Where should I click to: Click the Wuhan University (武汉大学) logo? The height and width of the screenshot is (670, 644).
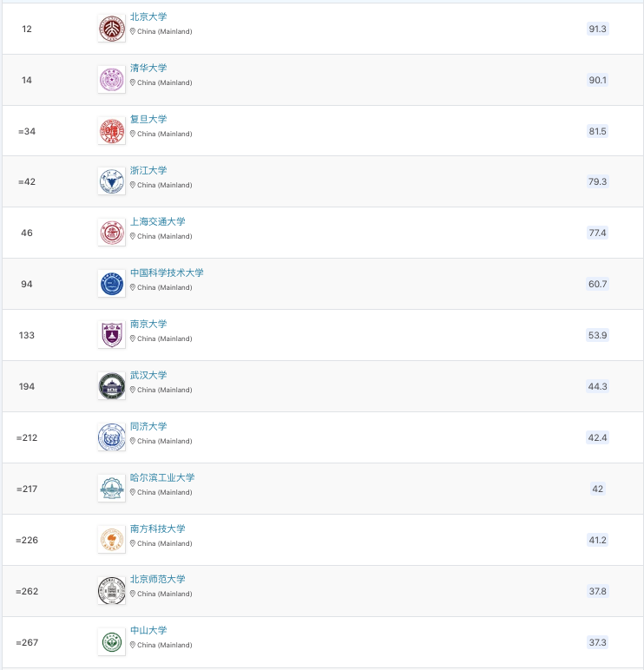(x=111, y=386)
